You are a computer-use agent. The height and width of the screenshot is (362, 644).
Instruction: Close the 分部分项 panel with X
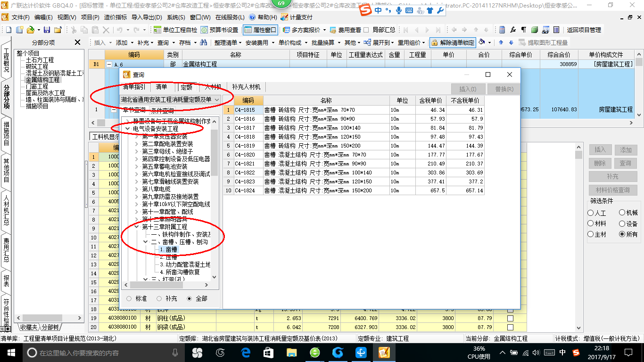pos(78,42)
